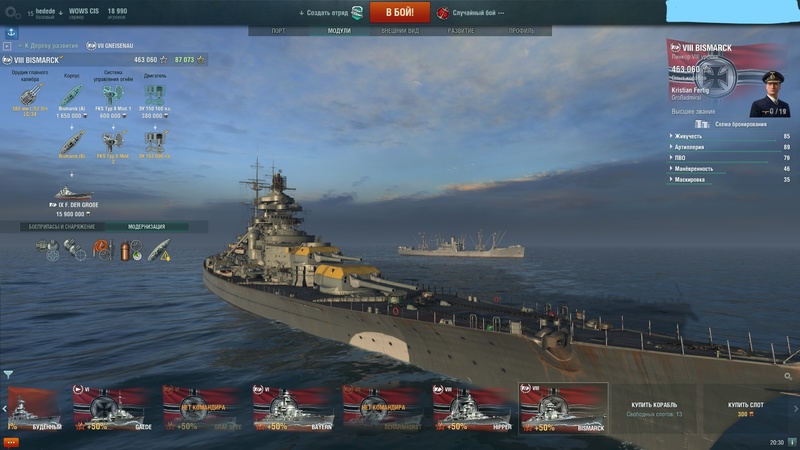Open the armor layout scheme viewer
Viewport: 800px width, 450px height.
click(732, 124)
